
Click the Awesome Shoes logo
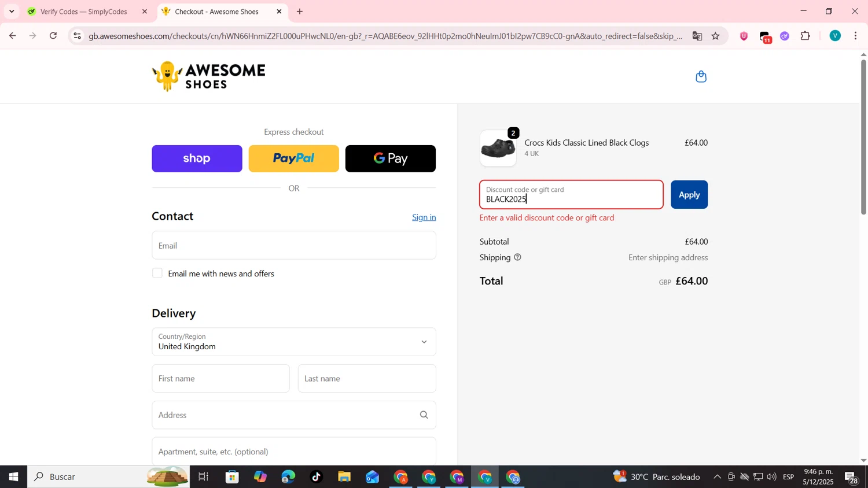click(x=209, y=76)
